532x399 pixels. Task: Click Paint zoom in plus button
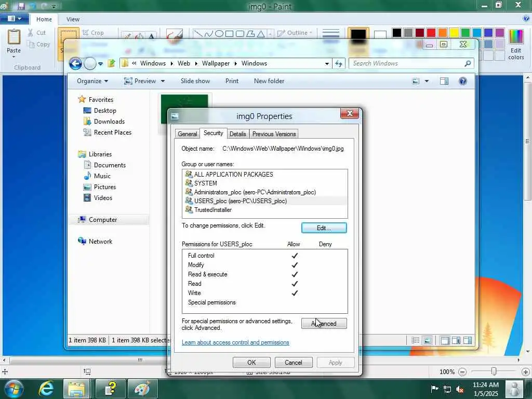point(526,372)
